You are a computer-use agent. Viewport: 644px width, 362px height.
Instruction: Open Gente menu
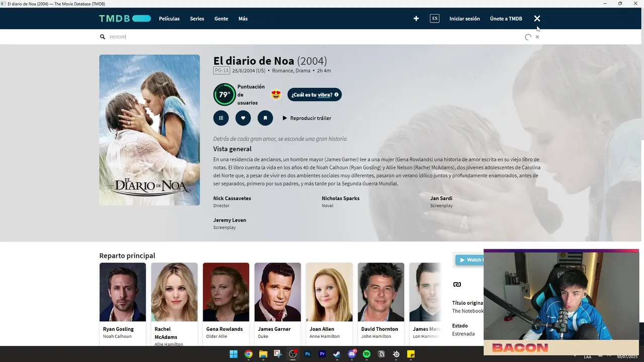[221, 19]
